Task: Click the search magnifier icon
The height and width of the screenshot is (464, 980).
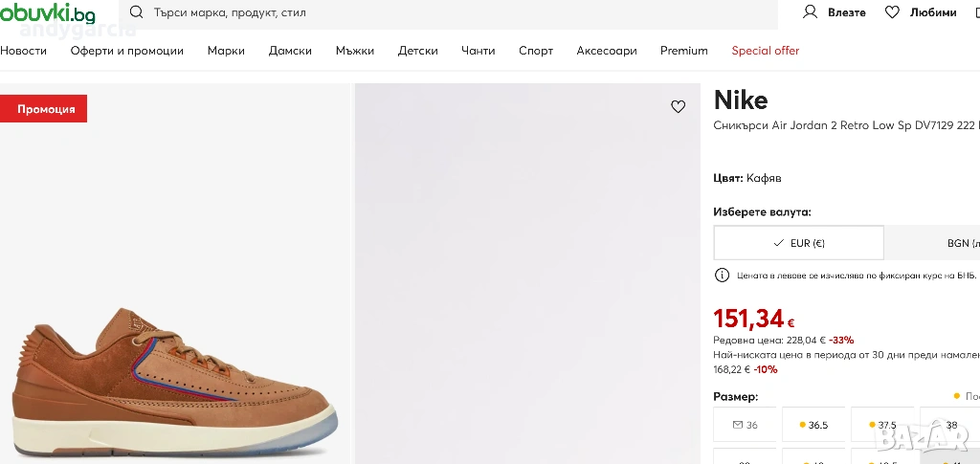Action: [x=136, y=12]
